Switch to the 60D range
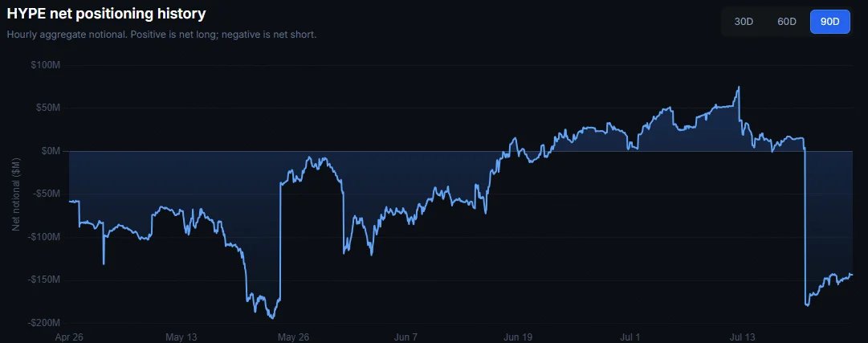Viewport: 868px width, 343px height. tap(787, 22)
